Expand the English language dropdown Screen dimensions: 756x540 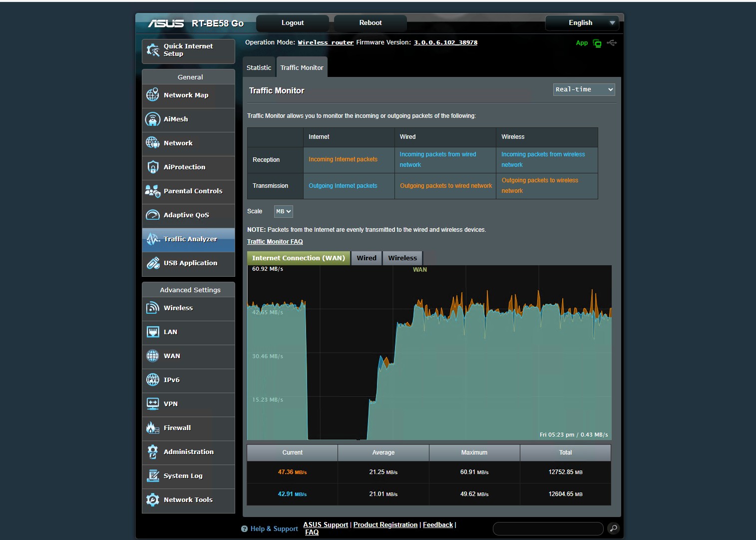pyautogui.click(x=582, y=23)
